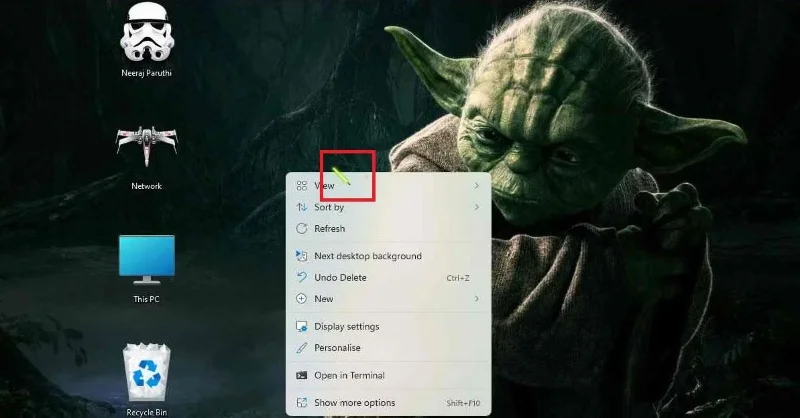Select the Recycle Bin desktop icon
This screenshot has width=800, height=418.
(x=147, y=372)
